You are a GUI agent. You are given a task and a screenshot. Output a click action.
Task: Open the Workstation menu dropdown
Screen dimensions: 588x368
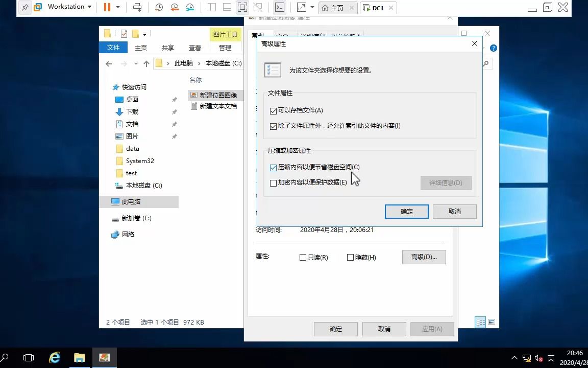69,7
